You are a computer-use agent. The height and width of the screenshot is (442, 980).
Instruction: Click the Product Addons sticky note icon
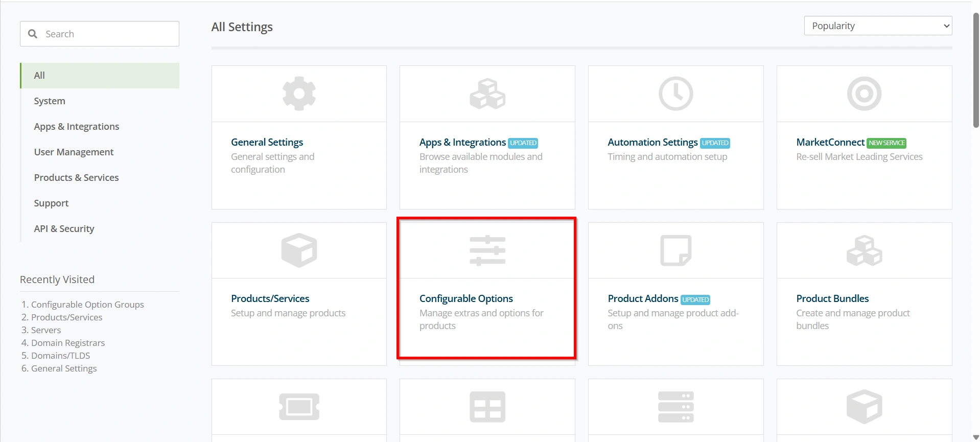click(675, 250)
